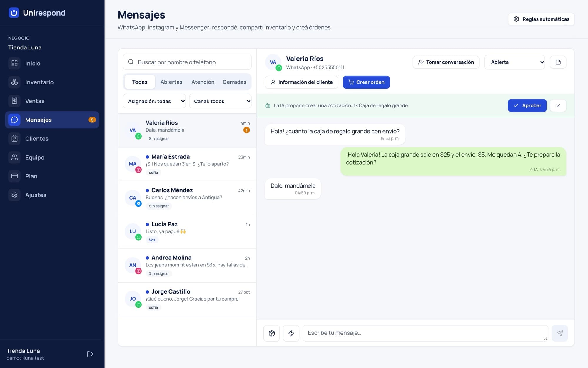Click the send message paper-plane icon
Viewport: 588px width, 368px height.
[x=560, y=333]
